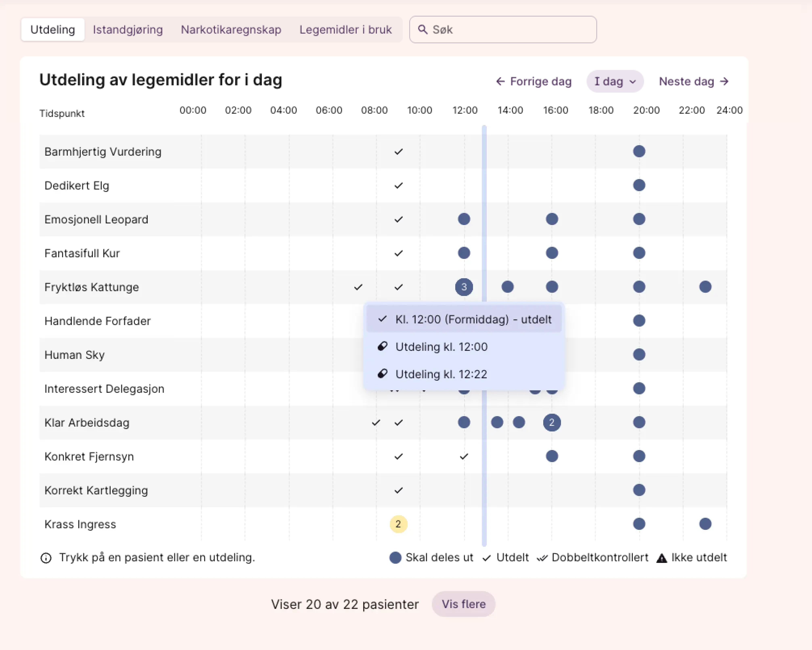Click the 12:00 checkmark for Konkret Fjernsyn
Viewport: 812px width, 650px height.
click(x=464, y=456)
